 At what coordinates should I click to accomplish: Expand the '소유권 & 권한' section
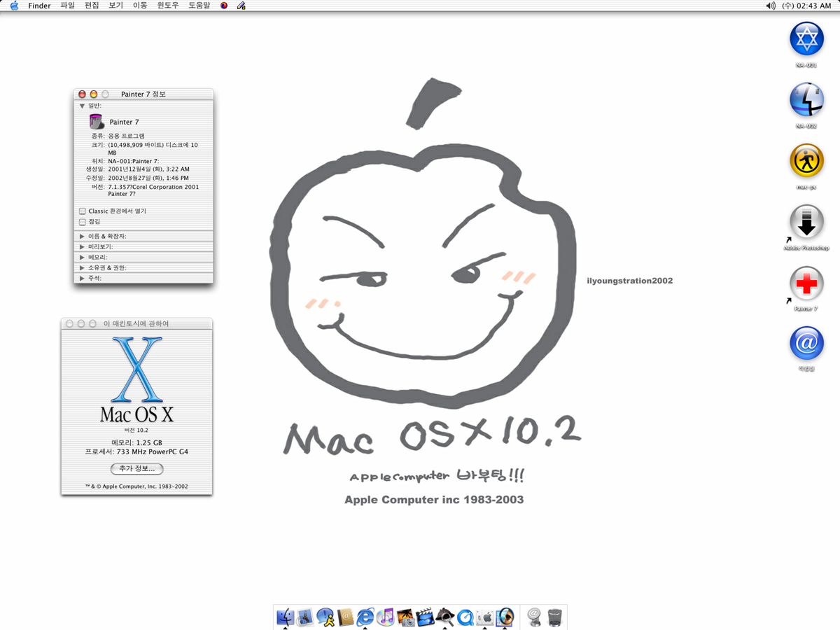click(x=82, y=267)
